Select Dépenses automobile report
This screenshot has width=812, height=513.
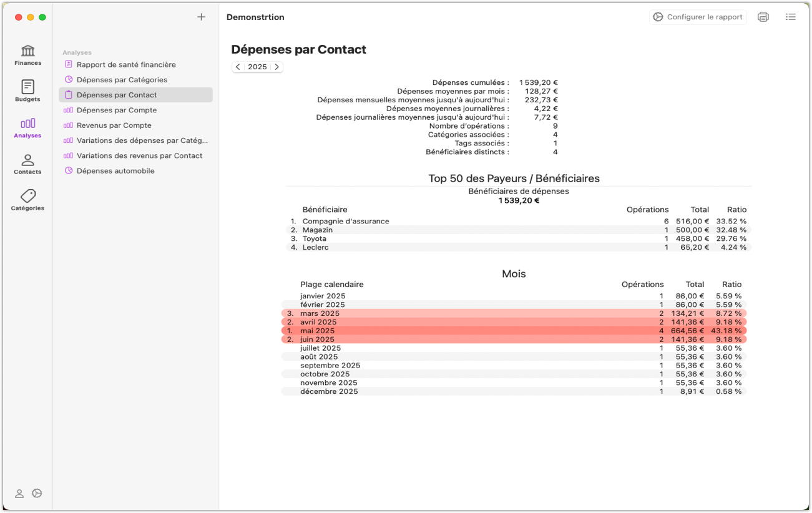[x=135, y=170]
